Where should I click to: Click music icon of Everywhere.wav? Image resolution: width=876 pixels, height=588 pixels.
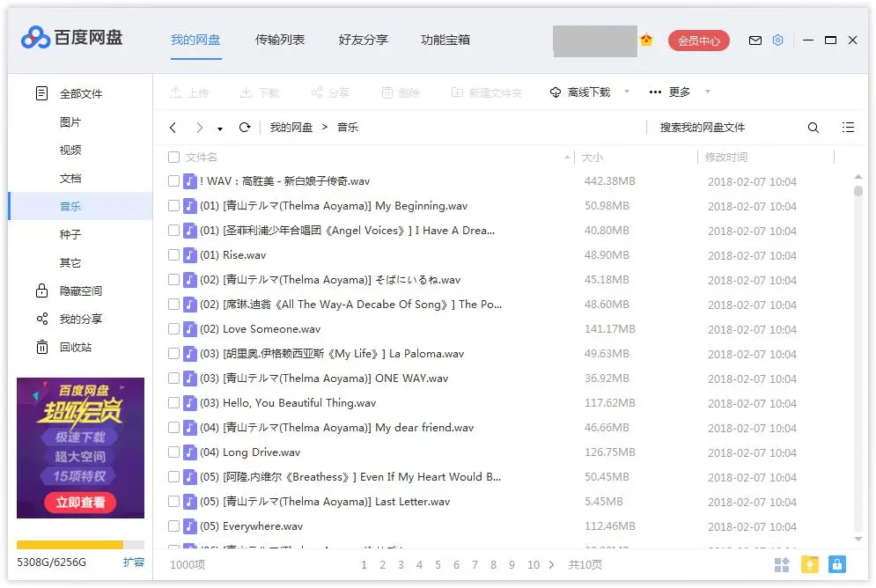point(190,526)
